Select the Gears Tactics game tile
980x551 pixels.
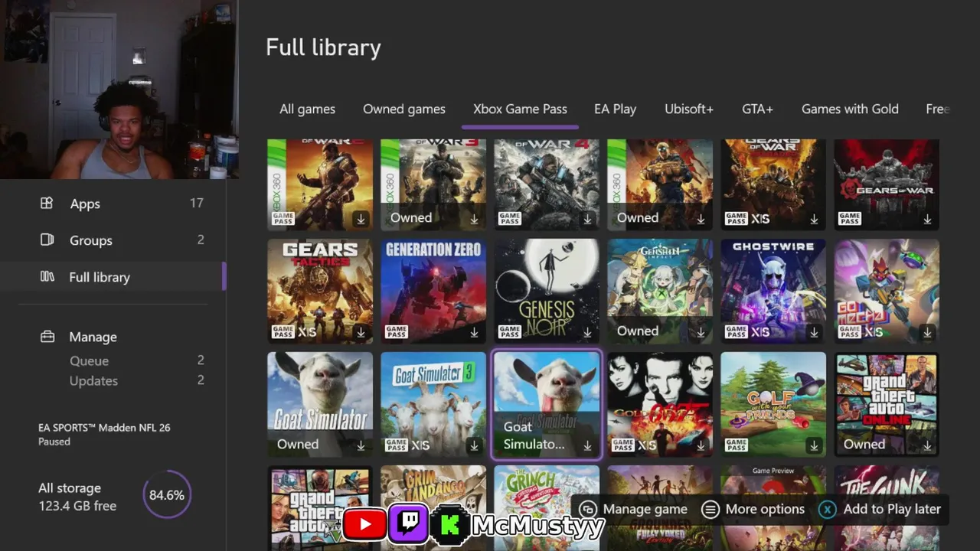[x=320, y=291]
